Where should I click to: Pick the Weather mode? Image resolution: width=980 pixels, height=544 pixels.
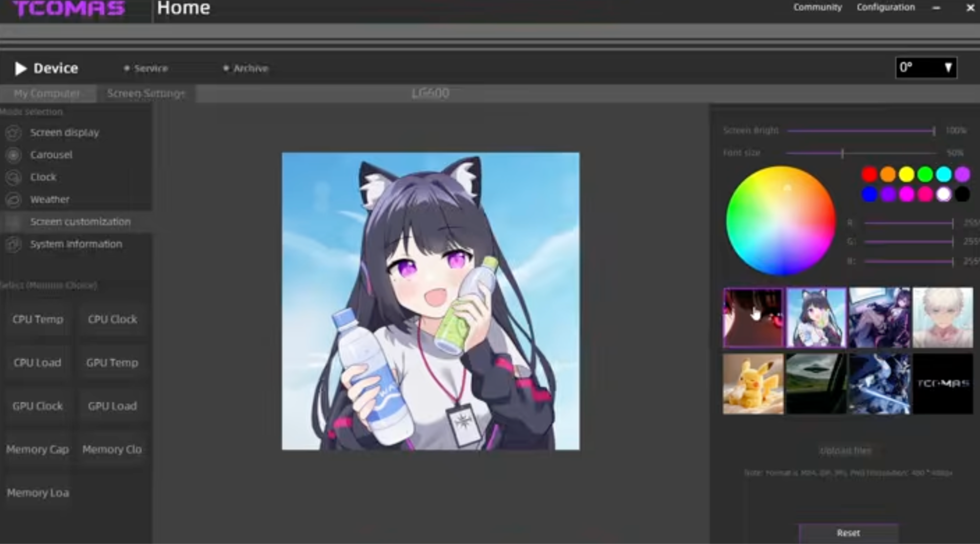[50, 200]
